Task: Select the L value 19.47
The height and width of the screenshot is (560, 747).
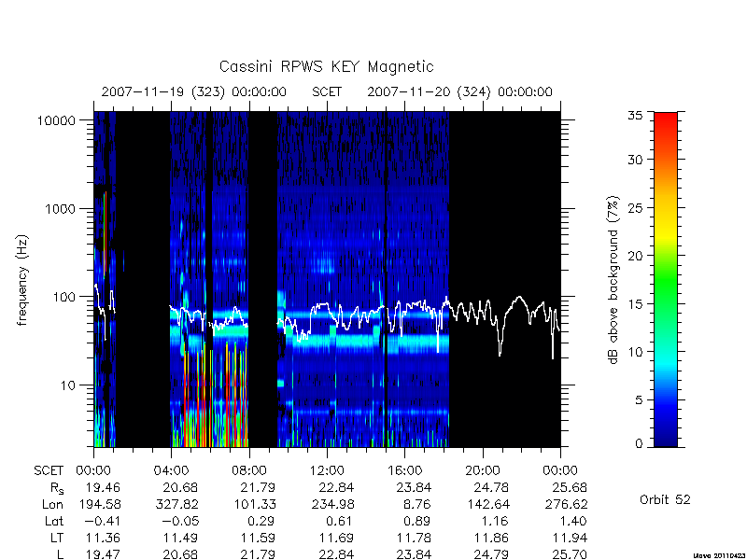Action: click(x=103, y=553)
